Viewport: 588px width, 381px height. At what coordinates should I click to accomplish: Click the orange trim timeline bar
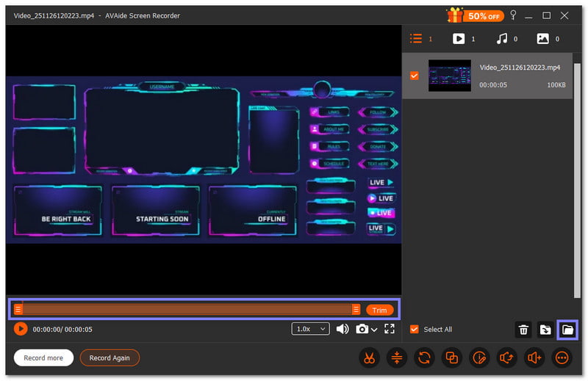pyautogui.click(x=187, y=309)
